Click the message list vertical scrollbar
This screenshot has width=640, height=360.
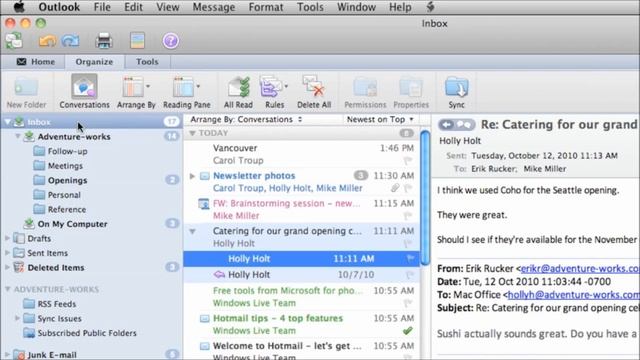tap(425, 198)
